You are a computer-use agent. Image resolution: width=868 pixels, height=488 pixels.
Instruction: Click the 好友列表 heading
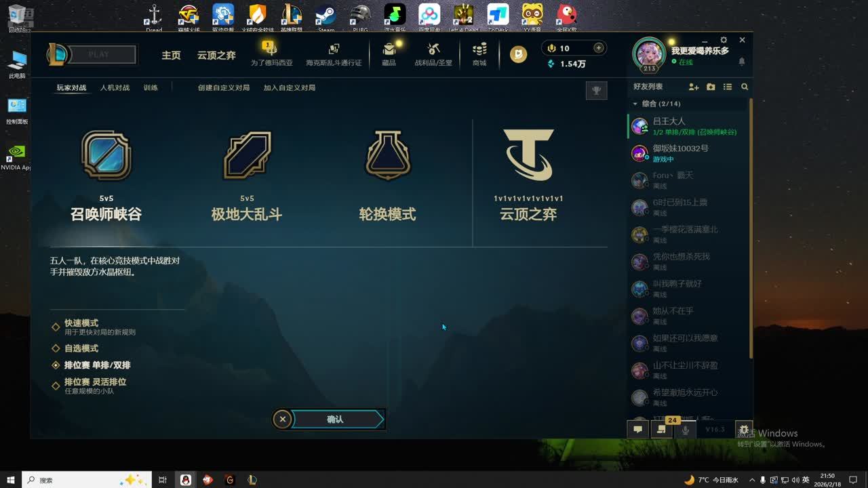(x=648, y=87)
